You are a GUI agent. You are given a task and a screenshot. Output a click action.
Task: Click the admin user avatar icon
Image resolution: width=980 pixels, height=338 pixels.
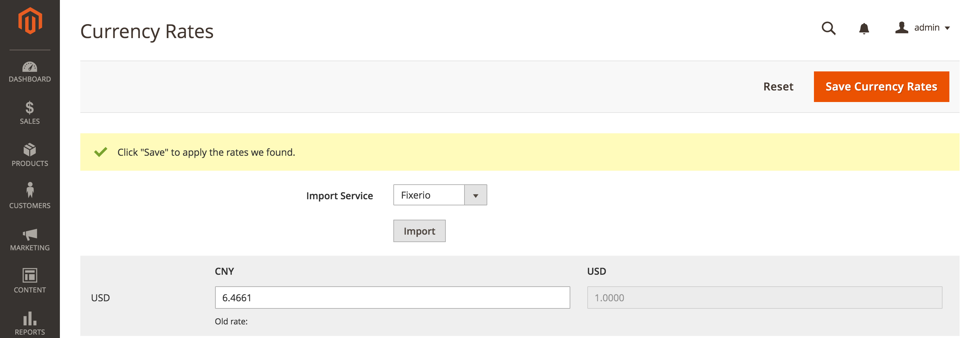[x=901, y=28]
